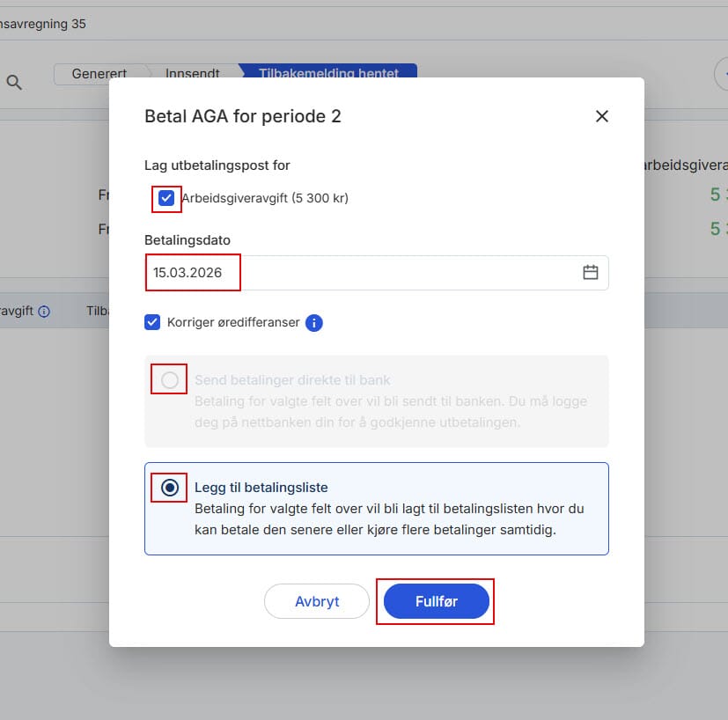The height and width of the screenshot is (720, 728).
Task: Select the Tilbakemelding hentet step
Action: pos(327,74)
